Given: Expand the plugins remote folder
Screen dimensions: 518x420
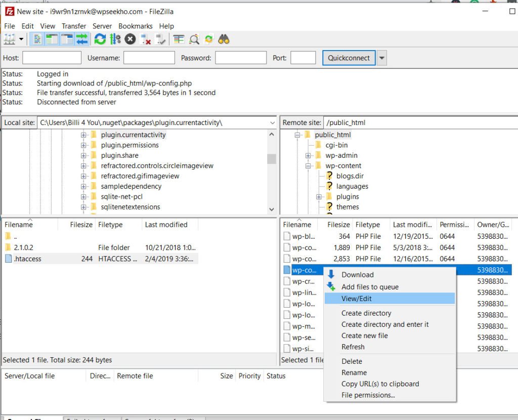Looking at the screenshot, I should [x=319, y=197].
